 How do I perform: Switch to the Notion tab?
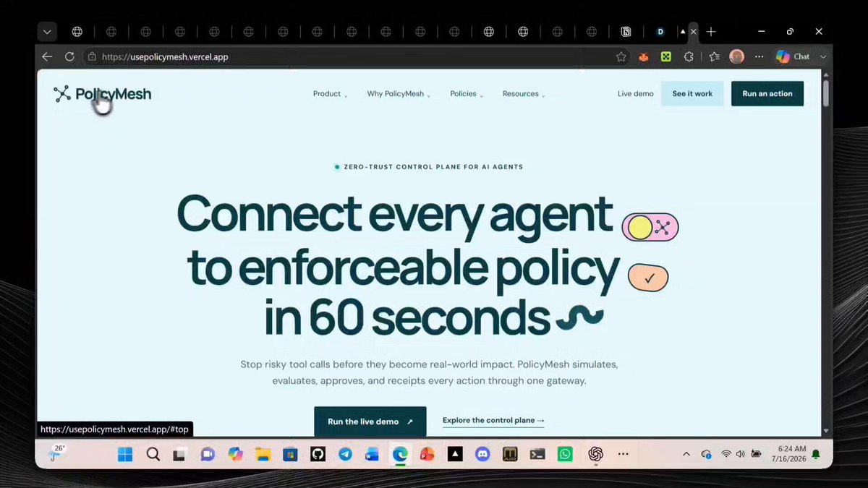coord(626,32)
